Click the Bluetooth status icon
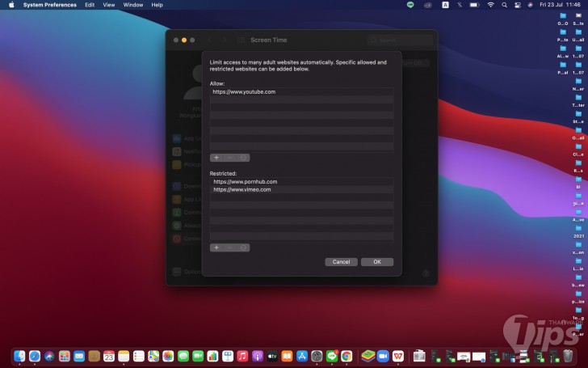Screen dimensions: 588x368 tap(460, 5)
